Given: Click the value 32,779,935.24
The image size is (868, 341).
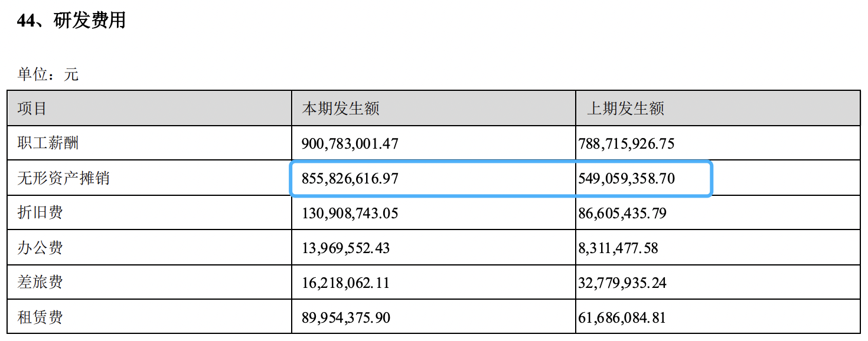Looking at the screenshot, I should [x=622, y=283].
